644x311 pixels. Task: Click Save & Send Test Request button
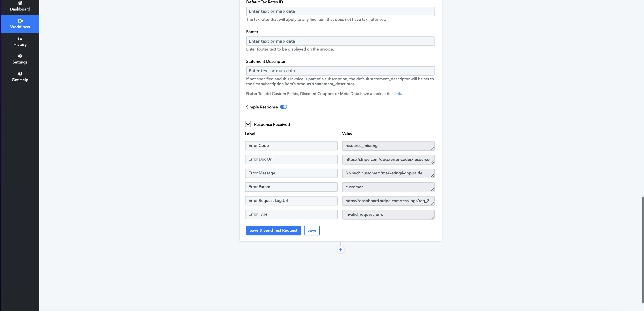[x=273, y=231]
